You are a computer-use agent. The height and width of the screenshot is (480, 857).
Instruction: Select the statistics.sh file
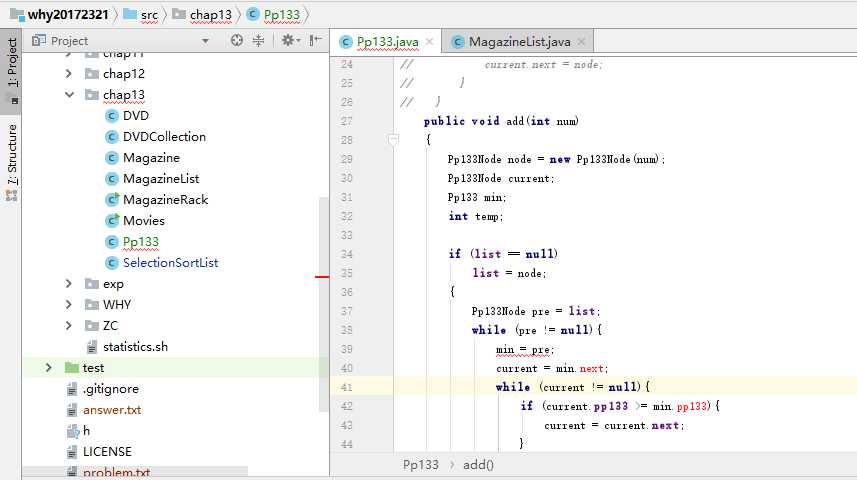pyautogui.click(x=135, y=347)
